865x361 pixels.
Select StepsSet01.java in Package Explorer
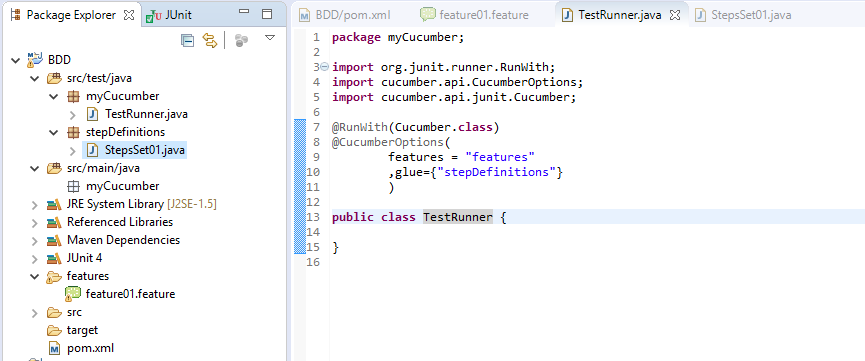(x=145, y=150)
